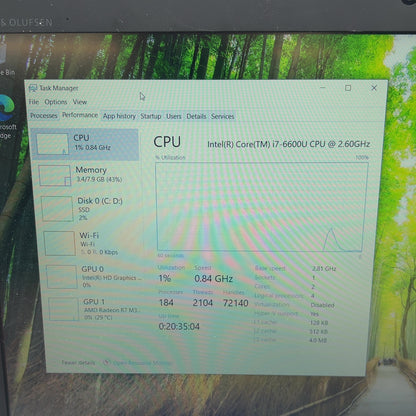
Task: Open the Users tab
Action: click(x=174, y=116)
